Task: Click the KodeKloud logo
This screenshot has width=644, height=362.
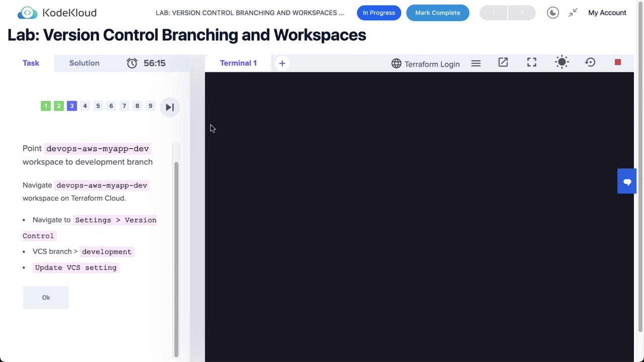Action: pyautogui.click(x=57, y=13)
